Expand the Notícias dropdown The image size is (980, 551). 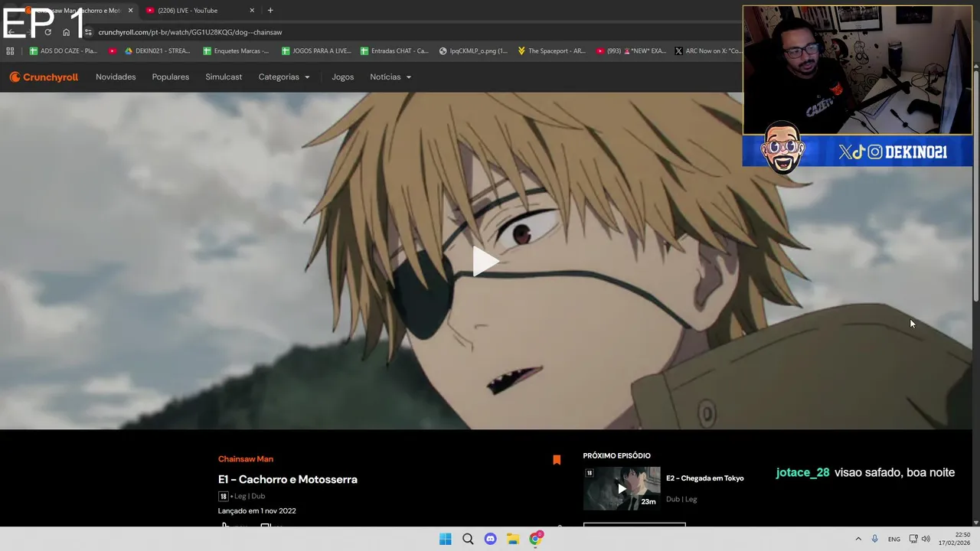click(390, 77)
